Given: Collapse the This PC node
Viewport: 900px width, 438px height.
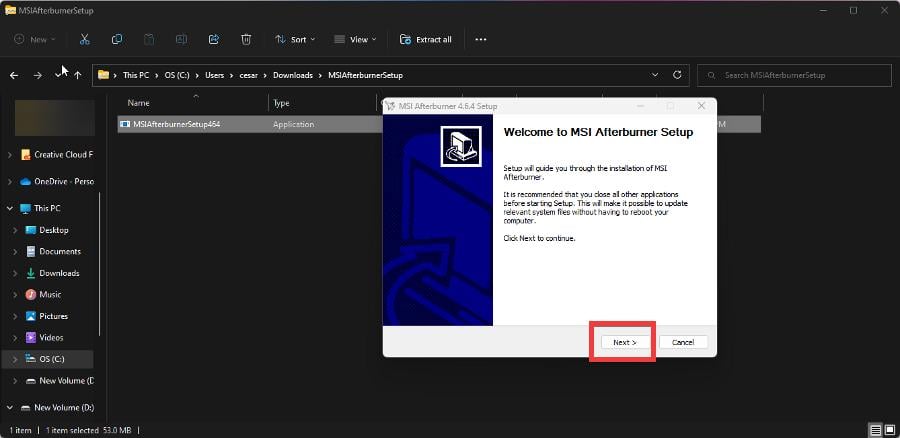Looking at the screenshot, I should pos(9,208).
